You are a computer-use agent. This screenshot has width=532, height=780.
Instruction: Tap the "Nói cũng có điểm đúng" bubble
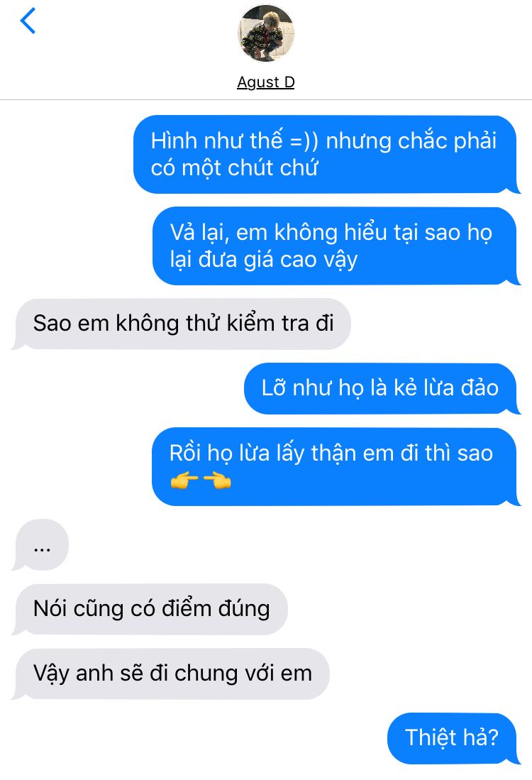pyautogui.click(x=150, y=610)
